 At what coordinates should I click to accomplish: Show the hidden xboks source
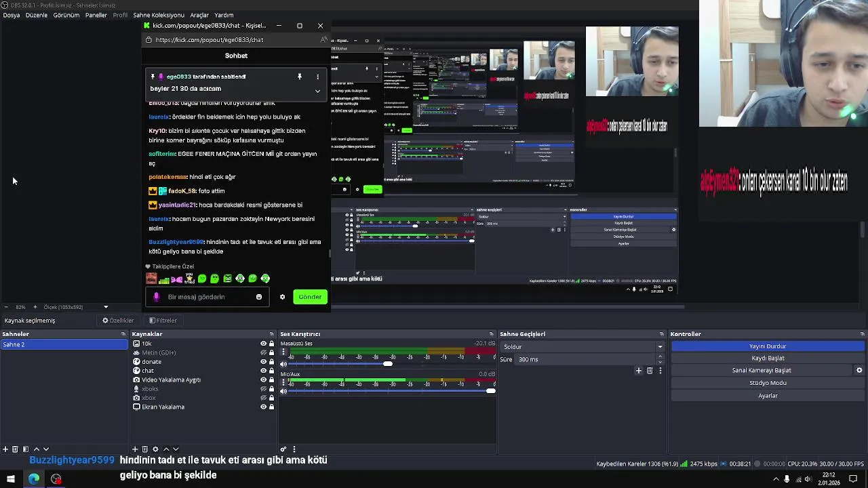[263, 389]
